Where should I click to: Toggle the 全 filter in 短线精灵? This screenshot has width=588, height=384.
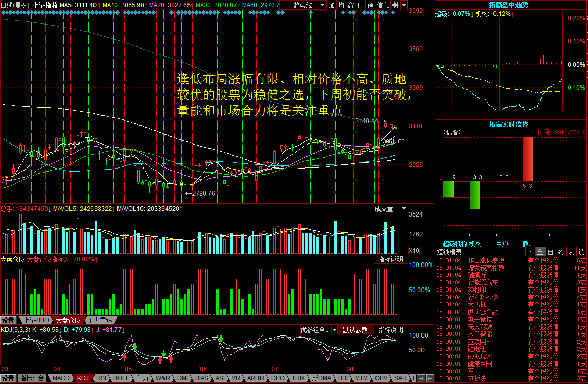click(540, 252)
